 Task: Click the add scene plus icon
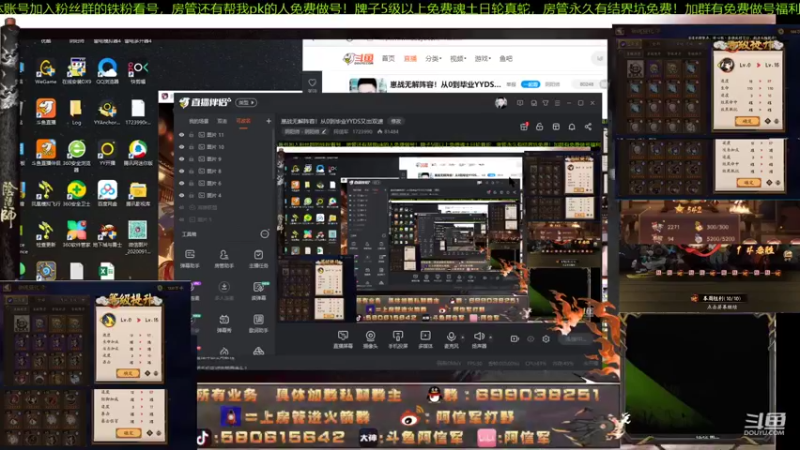268,121
